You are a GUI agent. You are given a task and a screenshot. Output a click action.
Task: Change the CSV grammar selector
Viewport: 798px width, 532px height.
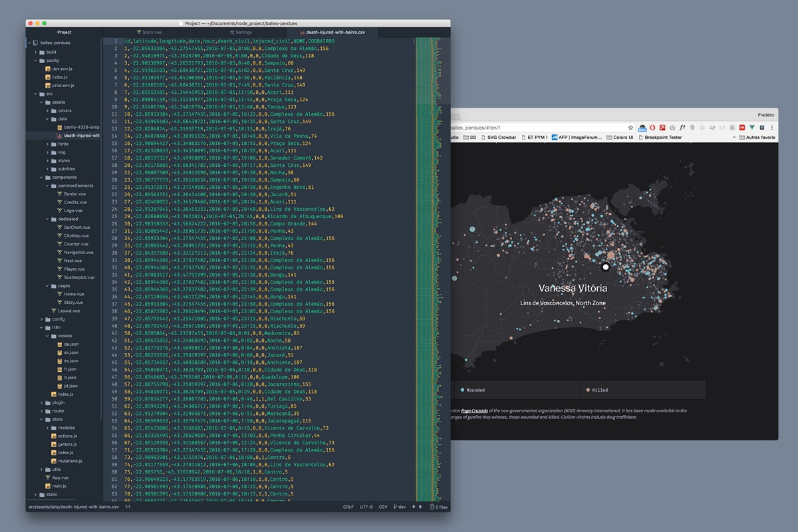click(x=383, y=507)
